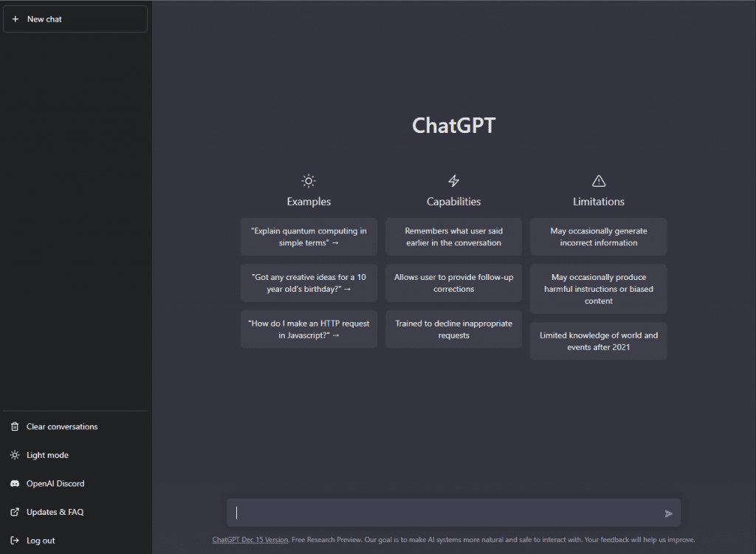756x554 pixels.
Task: Open Updates & FAQ
Action: tap(75, 512)
